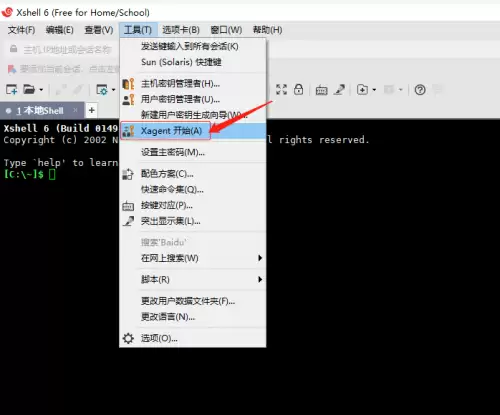Click the highlight pen toolbar icon
This screenshot has width=500, height=415.
(339, 89)
